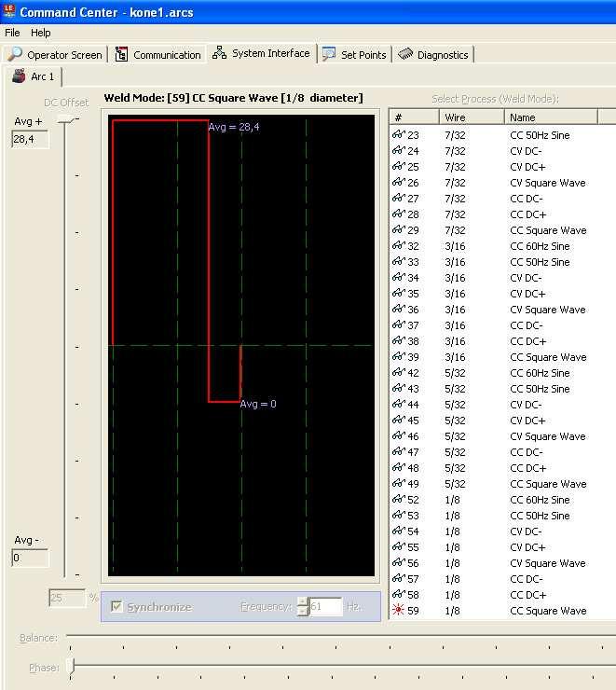Image resolution: width=616 pixels, height=690 pixels.
Task: Switch to the Set Points tab
Action: 354,55
